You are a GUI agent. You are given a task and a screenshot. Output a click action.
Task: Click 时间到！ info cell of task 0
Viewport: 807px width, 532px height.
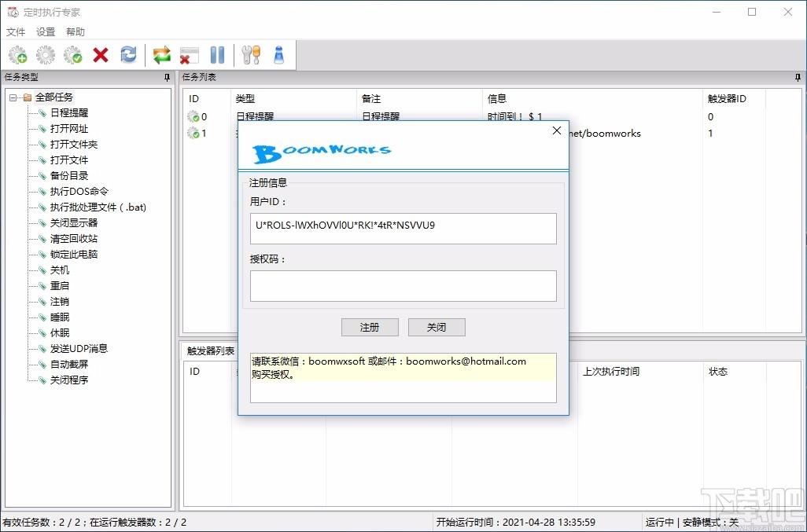514,116
